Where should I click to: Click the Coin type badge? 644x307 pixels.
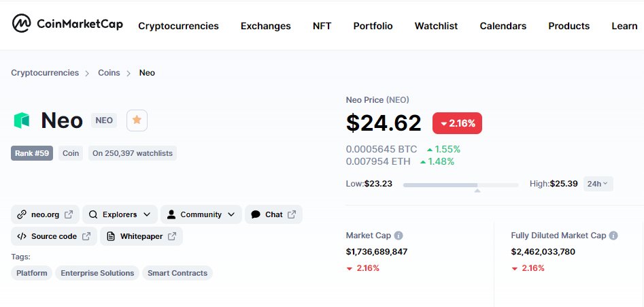tap(71, 153)
